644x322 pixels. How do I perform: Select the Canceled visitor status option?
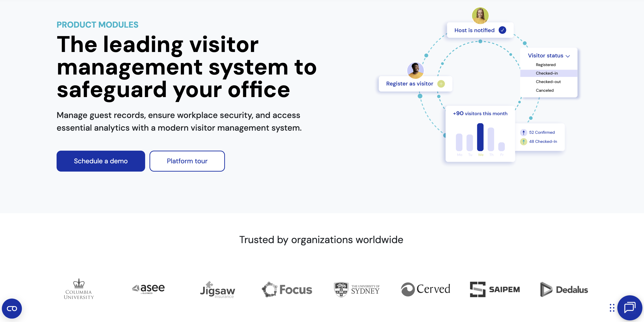(x=545, y=90)
